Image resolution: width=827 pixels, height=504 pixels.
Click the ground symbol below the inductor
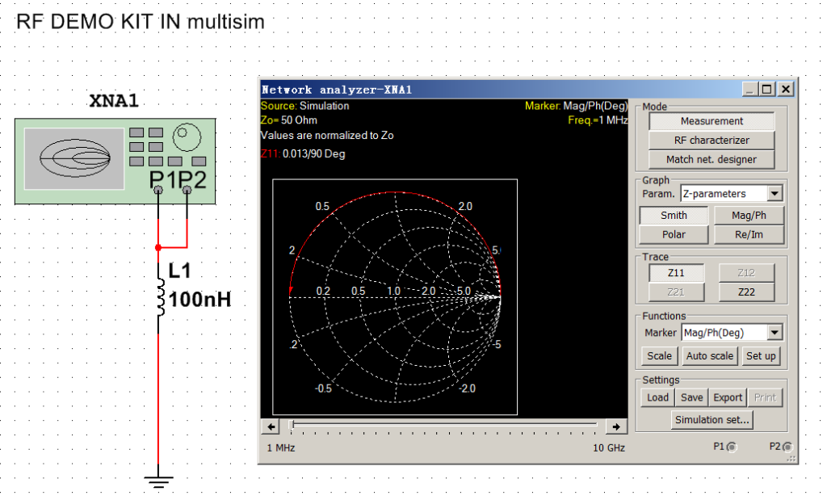coord(158,482)
